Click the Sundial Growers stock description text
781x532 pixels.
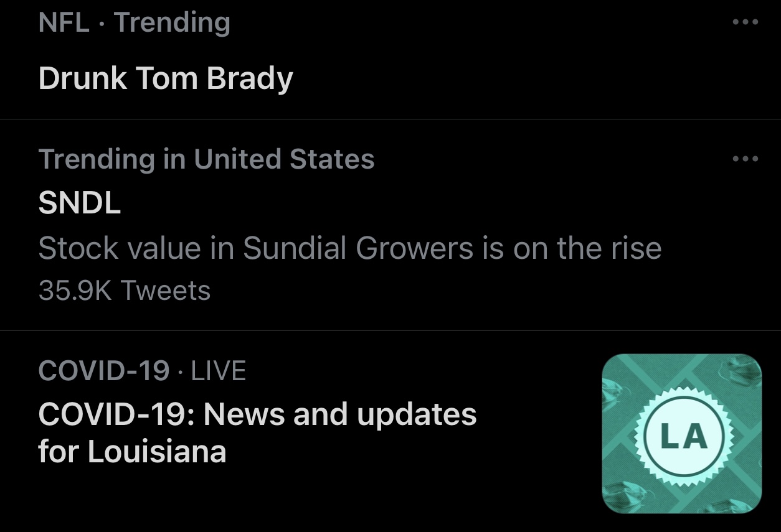coord(349,248)
